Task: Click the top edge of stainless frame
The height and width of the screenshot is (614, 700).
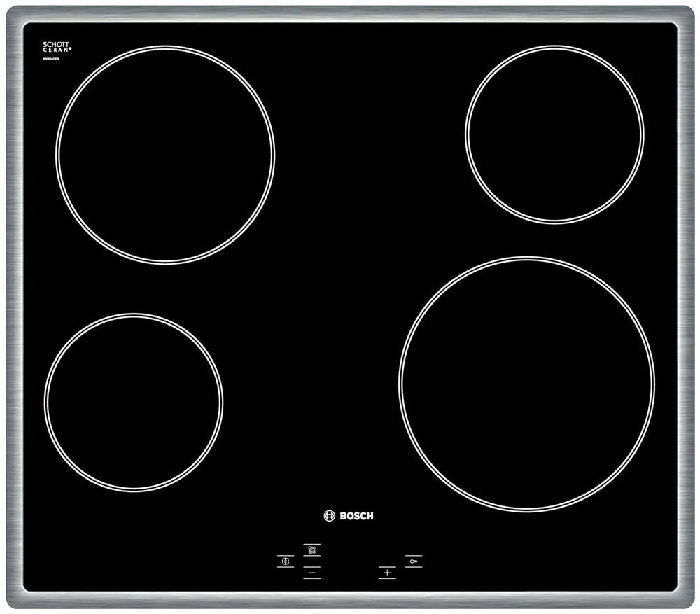Action: pyautogui.click(x=350, y=14)
